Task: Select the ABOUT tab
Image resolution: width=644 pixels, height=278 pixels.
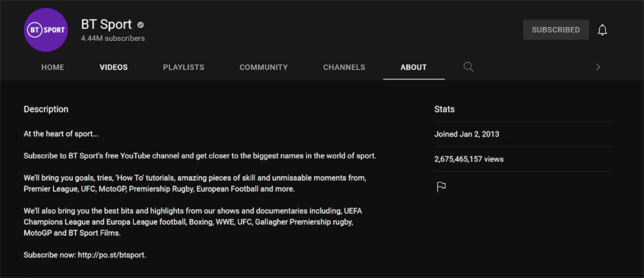Action: click(x=413, y=68)
